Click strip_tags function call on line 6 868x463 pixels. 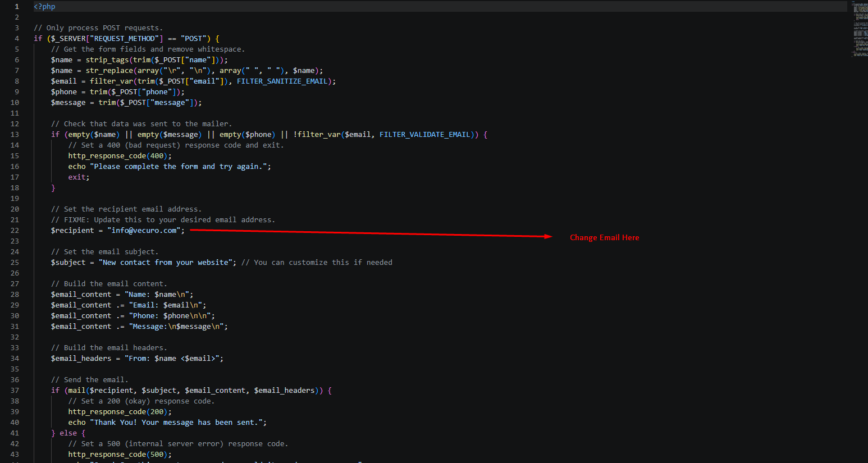tap(107, 60)
